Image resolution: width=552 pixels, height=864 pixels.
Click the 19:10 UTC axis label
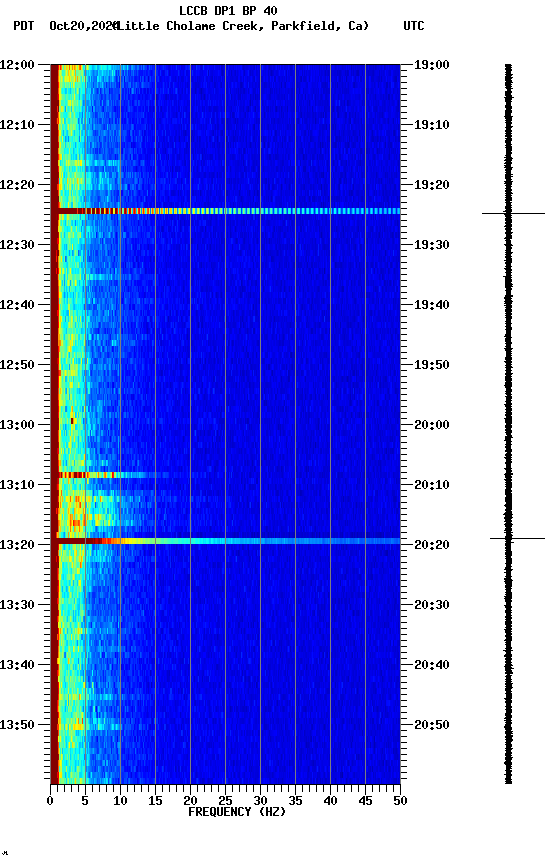[432, 125]
